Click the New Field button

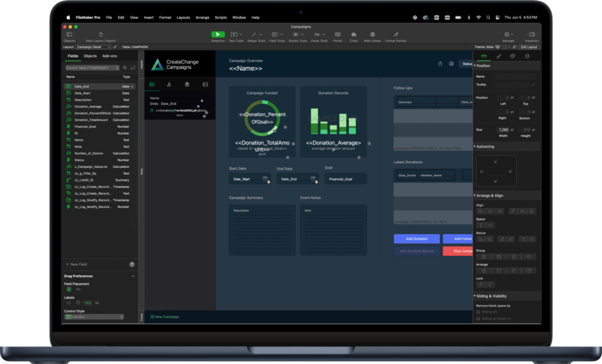click(76, 264)
